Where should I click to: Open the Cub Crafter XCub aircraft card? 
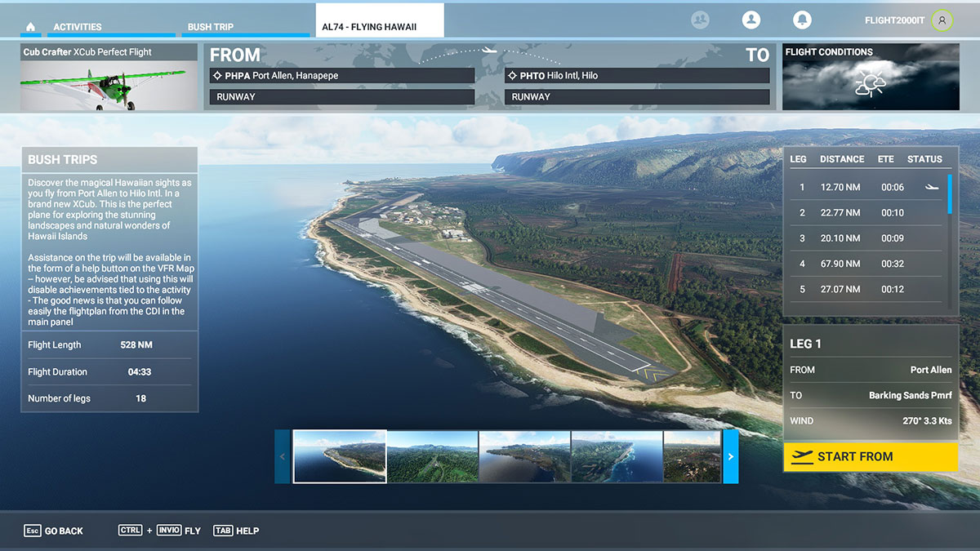(109, 78)
